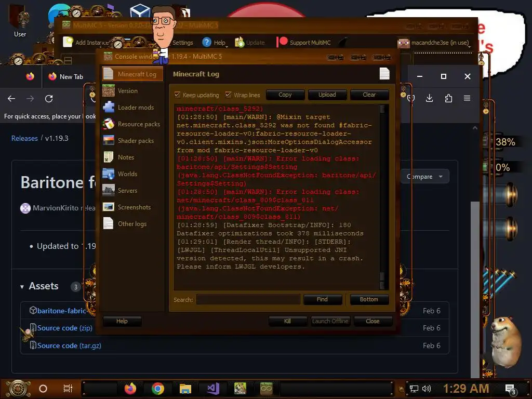Click the Servers icon
532x399 pixels.
[109, 190]
